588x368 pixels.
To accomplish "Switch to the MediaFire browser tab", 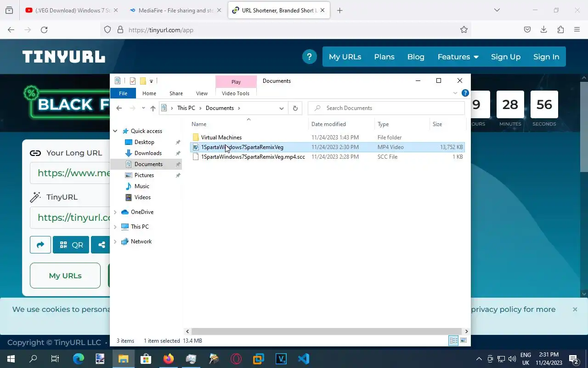I will click(x=175, y=10).
